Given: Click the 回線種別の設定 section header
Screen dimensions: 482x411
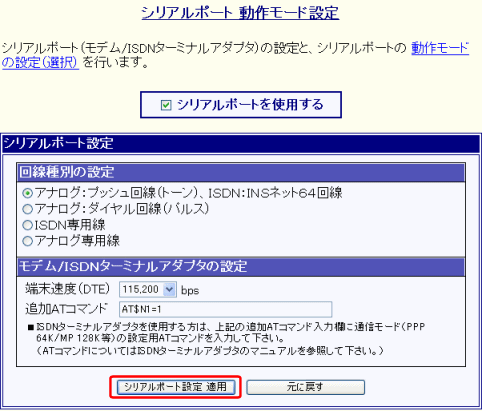Looking at the screenshot, I should 241,172.
